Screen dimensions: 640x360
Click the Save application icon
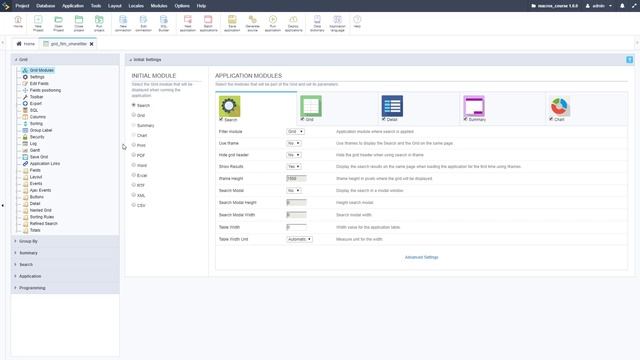tap(232, 23)
